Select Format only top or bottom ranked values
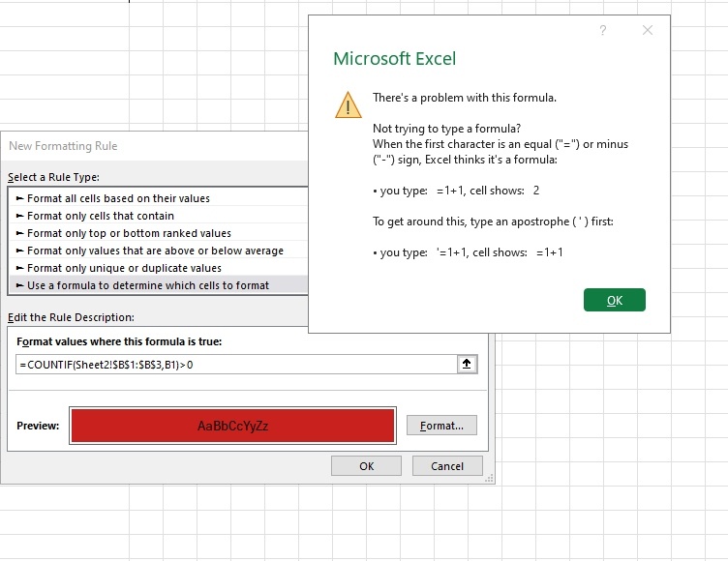The width and height of the screenshot is (728, 561). pos(159,233)
